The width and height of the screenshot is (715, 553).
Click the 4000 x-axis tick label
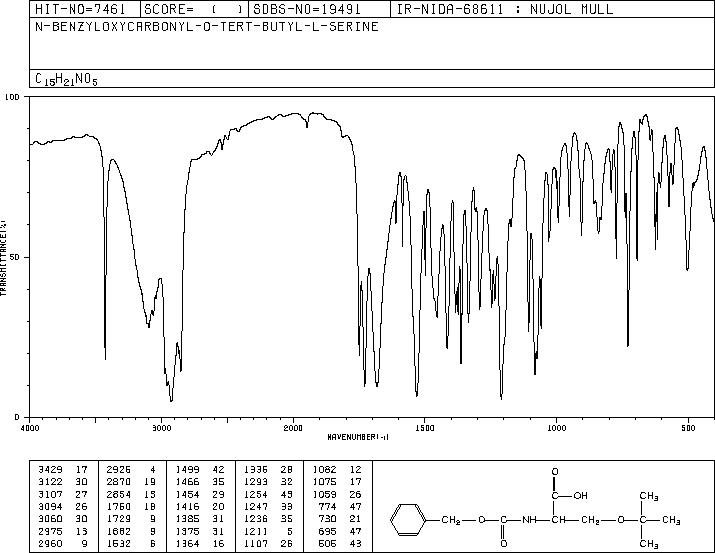[x=29, y=428]
